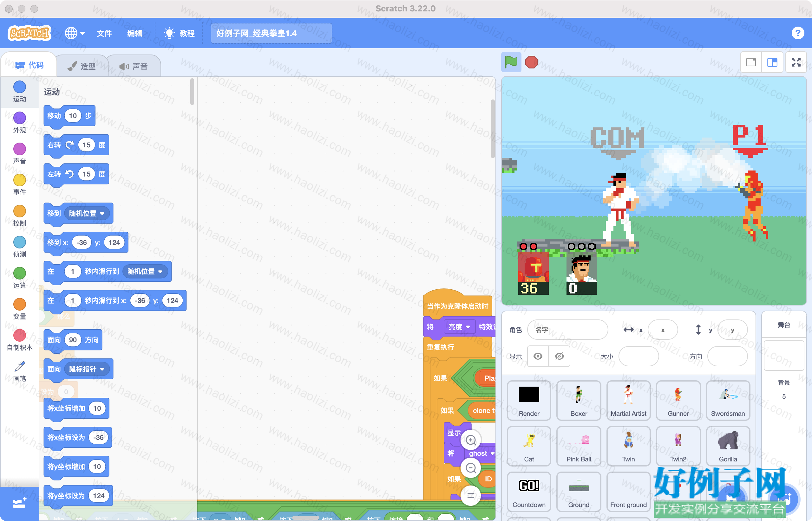Select the 自制积木 my blocks category
Screen dimensions: 812x521
pyautogui.click(x=19, y=340)
